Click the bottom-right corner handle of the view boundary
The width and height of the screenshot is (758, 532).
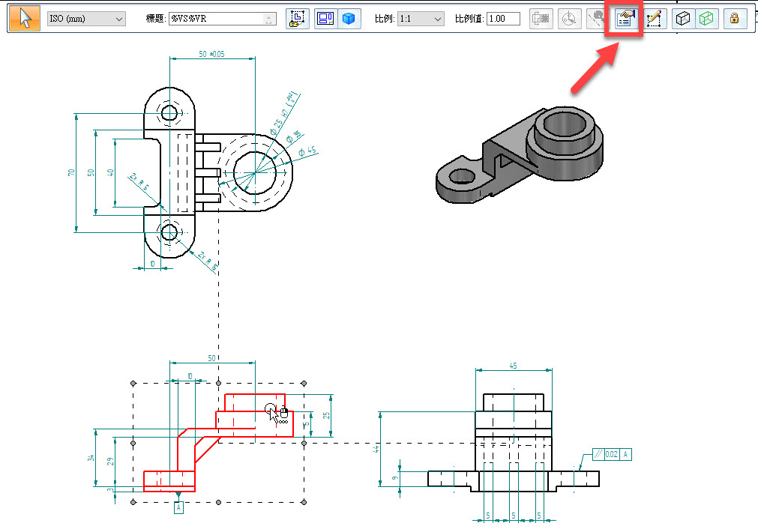(304, 503)
